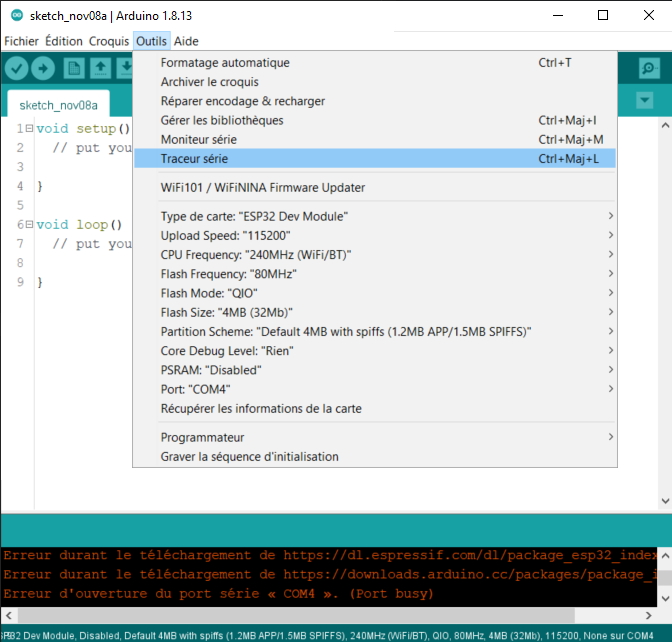Click the console horizontal scrollbar thumb

296,616
